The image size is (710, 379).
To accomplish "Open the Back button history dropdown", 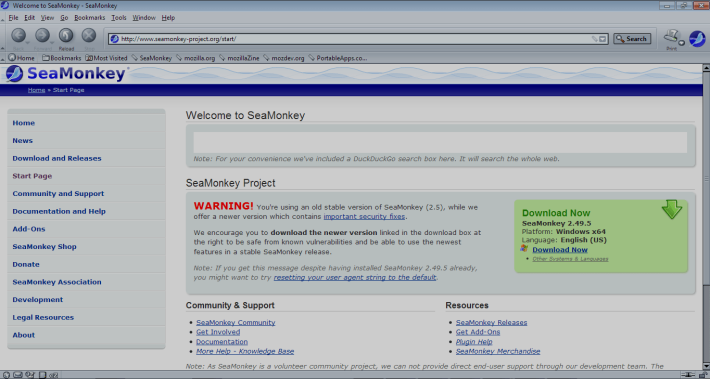I will tap(28, 42).
